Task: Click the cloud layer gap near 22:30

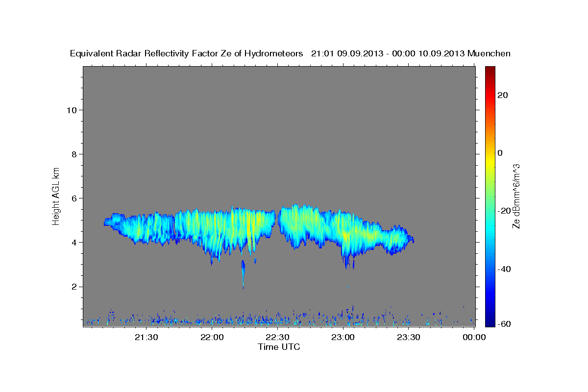Action: pyautogui.click(x=277, y=221)
